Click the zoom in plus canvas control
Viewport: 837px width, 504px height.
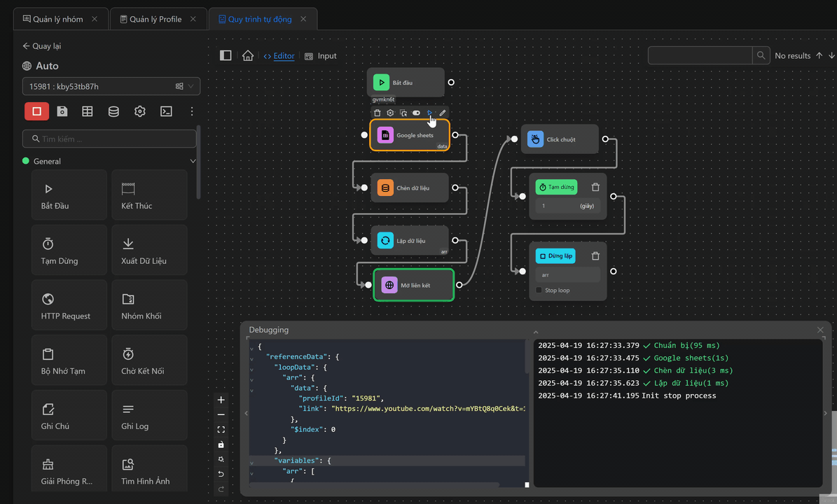click(221, 400)
